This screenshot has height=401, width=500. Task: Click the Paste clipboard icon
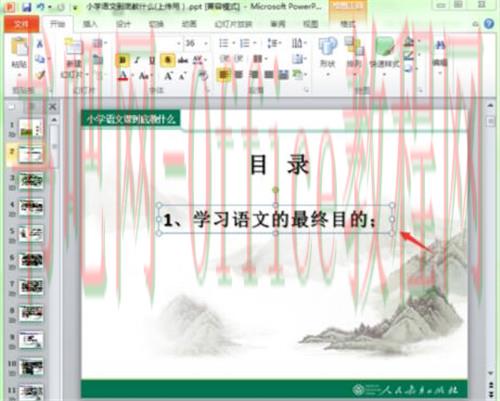coord(19,47)
